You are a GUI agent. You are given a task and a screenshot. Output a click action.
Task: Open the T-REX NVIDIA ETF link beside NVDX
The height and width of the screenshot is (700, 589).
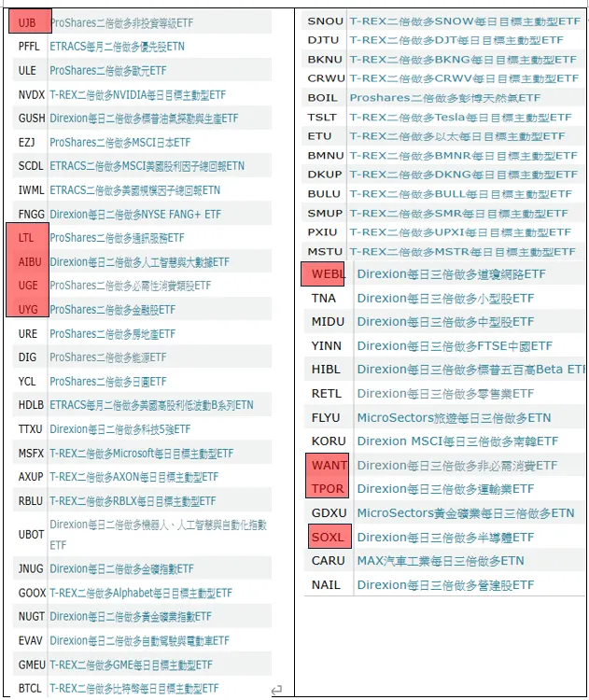click(x=138, y=94)
